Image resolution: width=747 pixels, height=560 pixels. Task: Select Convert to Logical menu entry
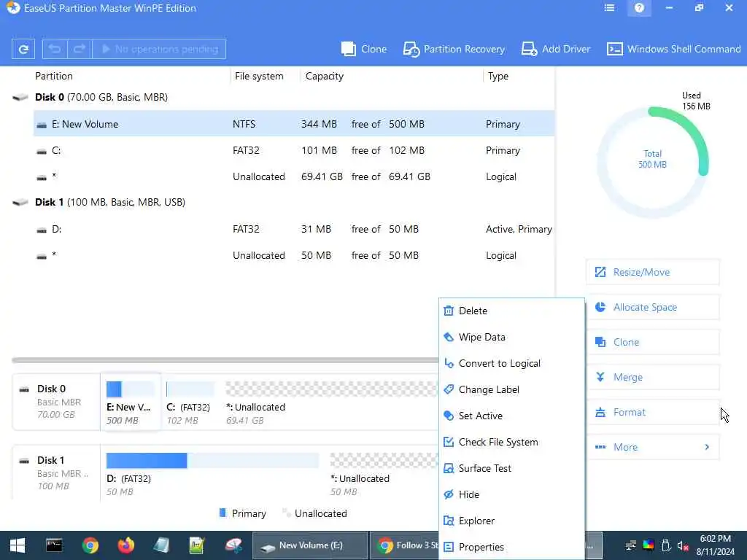click(511, 363)
